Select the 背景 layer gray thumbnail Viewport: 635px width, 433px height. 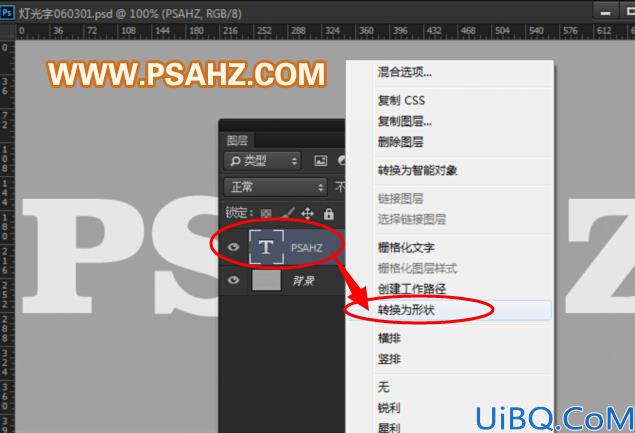(x=266, y=280)
